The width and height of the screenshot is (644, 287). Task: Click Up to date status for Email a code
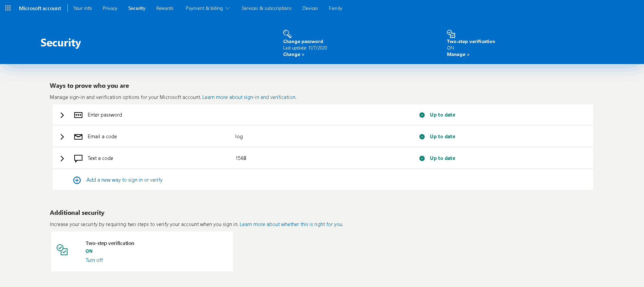click(443, 137)
